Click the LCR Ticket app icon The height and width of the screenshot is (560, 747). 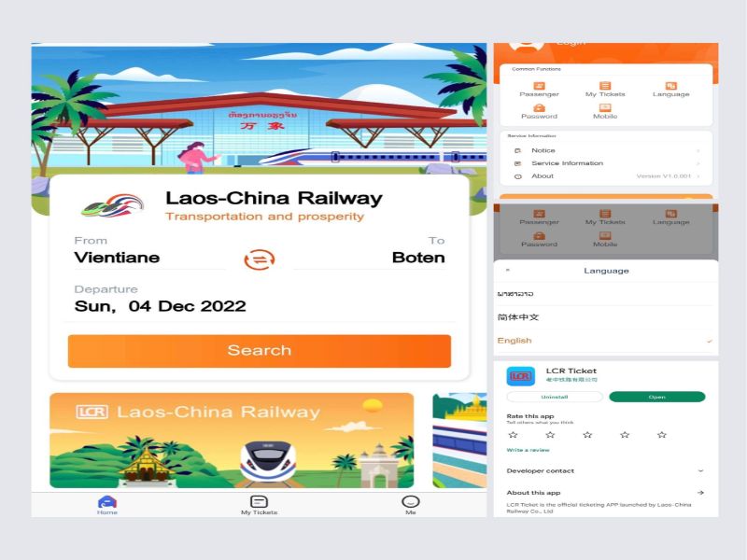point(520,376)
